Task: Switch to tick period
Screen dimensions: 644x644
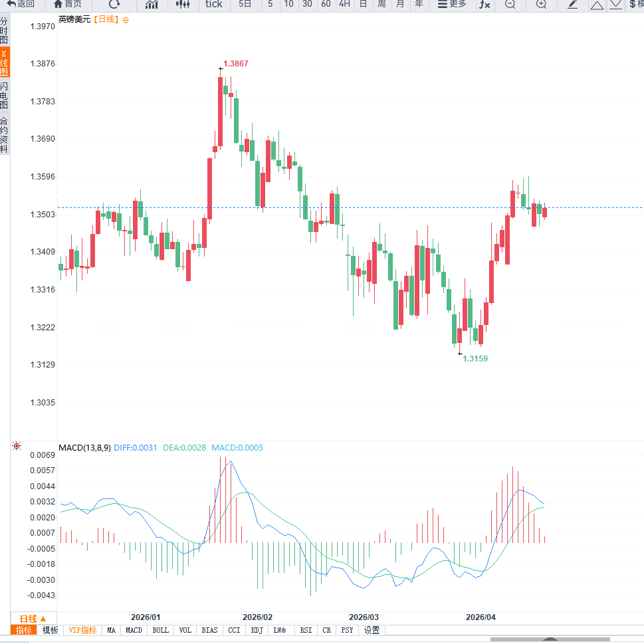Action: 213,4
